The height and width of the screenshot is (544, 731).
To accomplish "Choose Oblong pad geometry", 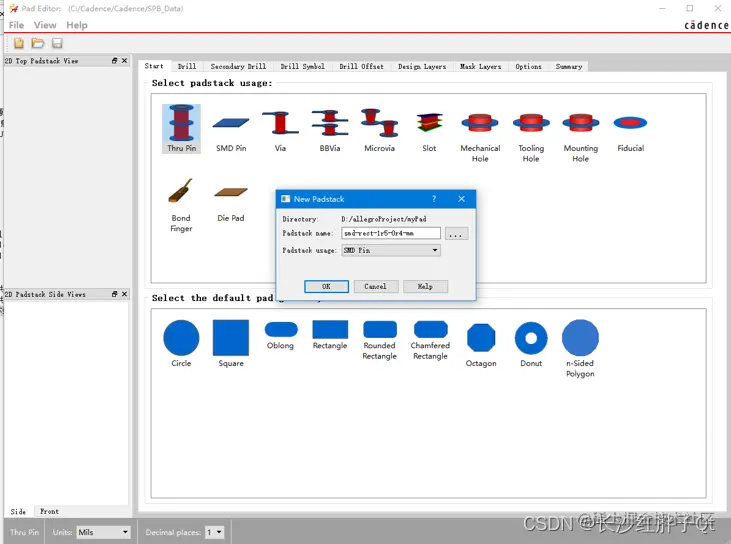I will 281,336.
